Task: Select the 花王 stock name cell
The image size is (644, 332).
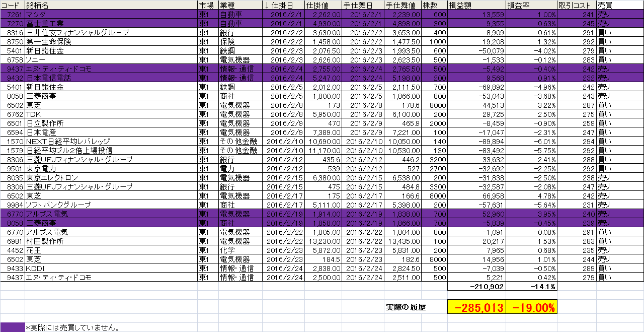Action: (x=111, y=250)
